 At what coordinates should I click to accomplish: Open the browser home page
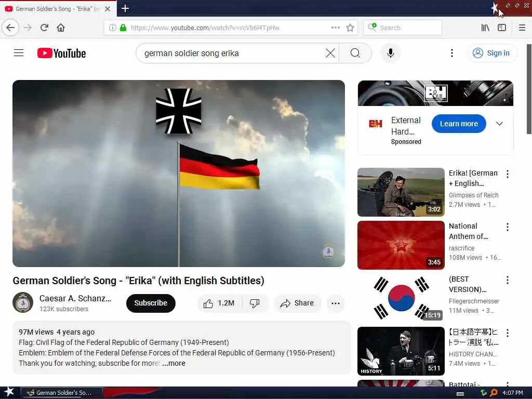(x=61, y=28)
